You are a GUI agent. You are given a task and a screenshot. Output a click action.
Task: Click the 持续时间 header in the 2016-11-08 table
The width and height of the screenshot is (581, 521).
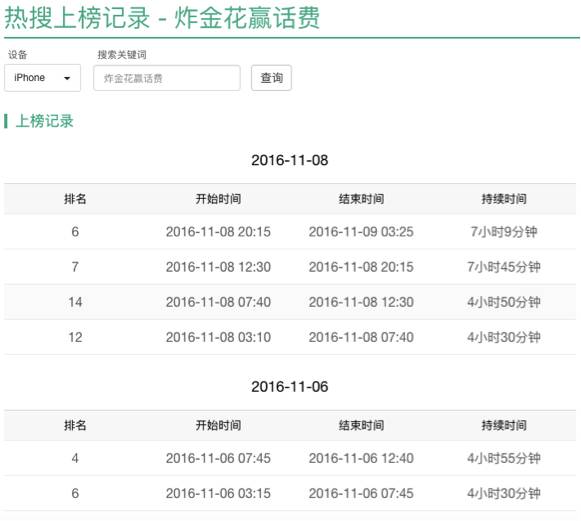pyautogui.click(x=504, y=199)
